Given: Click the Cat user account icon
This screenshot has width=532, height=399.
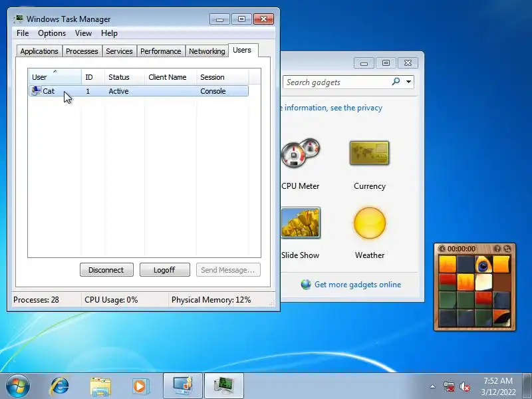Looking at the screenshot, I should (36, 90).
